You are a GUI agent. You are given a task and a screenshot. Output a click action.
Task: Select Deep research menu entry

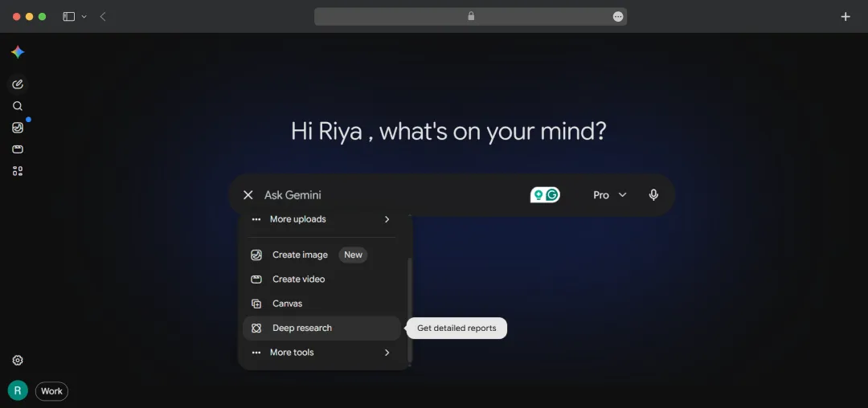(x=321, y=328)
